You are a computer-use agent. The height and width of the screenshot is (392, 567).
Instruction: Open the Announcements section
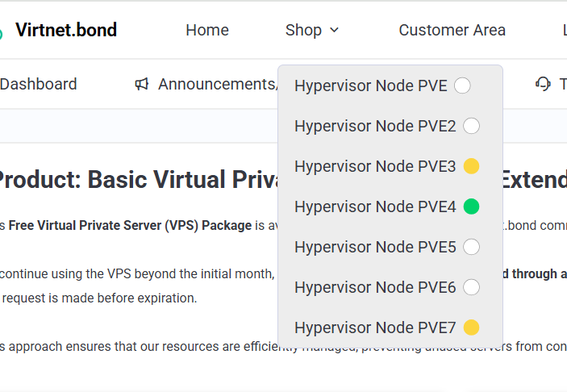point(218,84)
